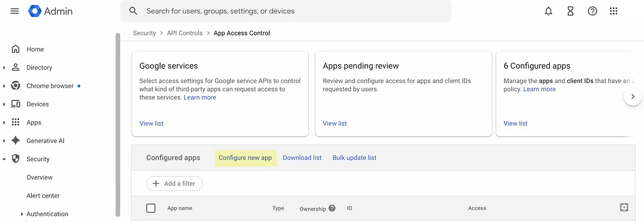Open the tasks hourglass icon
This screenshot has width=644, height=222.
570,12
